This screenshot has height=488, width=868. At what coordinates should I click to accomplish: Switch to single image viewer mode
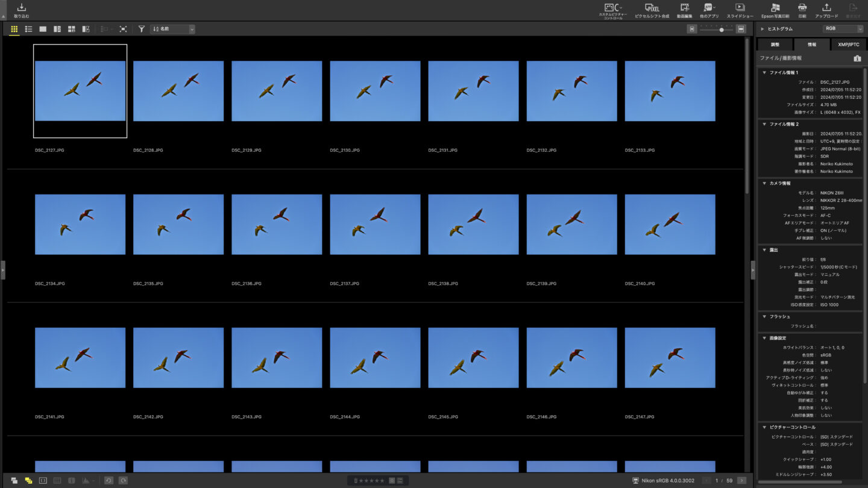pyautogui.click(x=43, y=29)
